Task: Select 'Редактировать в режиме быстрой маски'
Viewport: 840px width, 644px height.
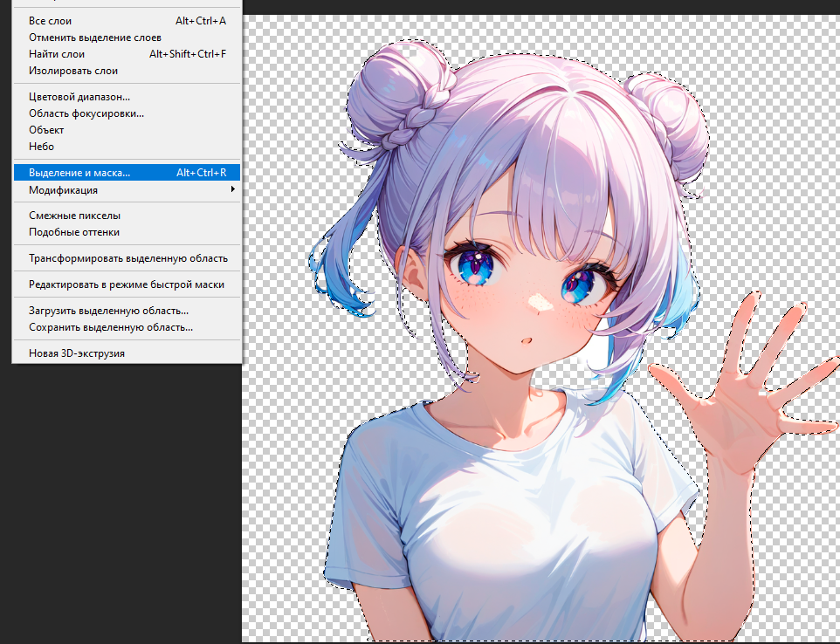Action: click(x=127, y=284)
